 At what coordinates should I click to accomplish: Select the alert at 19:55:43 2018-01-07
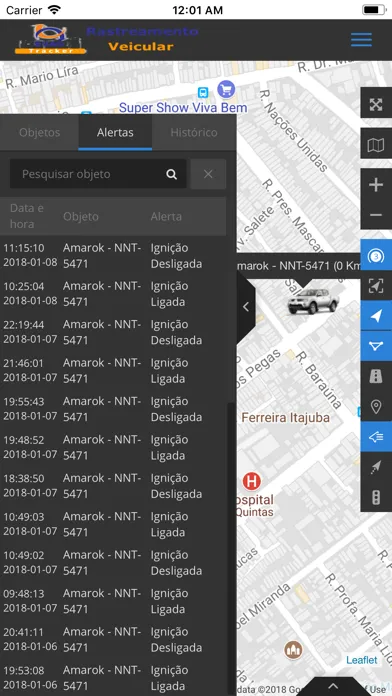click(113, 409)
